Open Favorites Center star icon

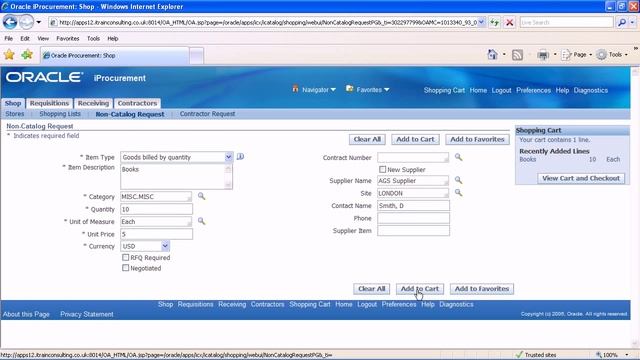(9, 54)
